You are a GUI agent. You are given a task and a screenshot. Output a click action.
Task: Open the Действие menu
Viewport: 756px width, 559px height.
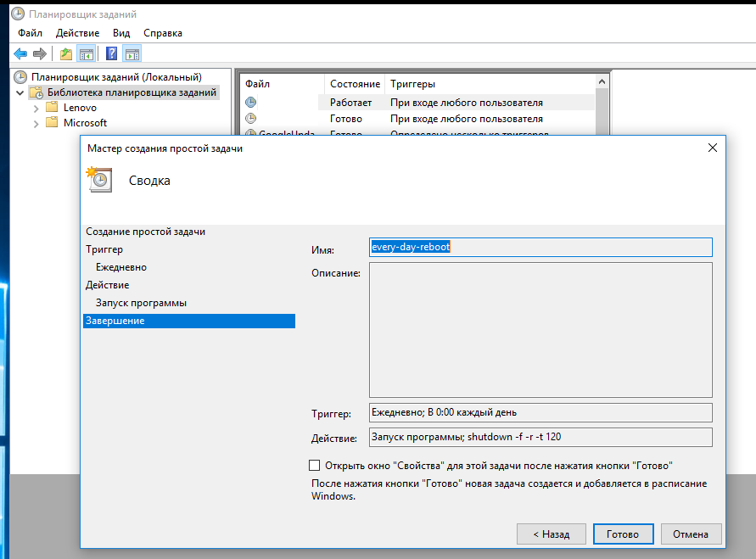pos(77,33)
